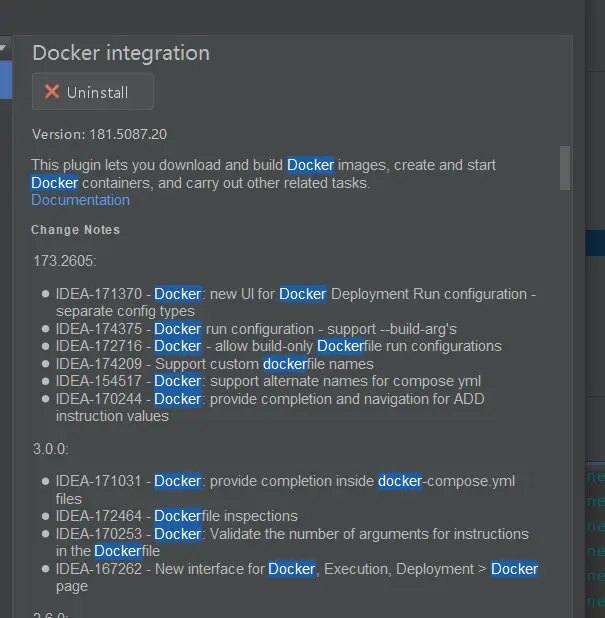
Task: Click the IDEA-167262 New interface entry
Action: click(x=296, y=577)
